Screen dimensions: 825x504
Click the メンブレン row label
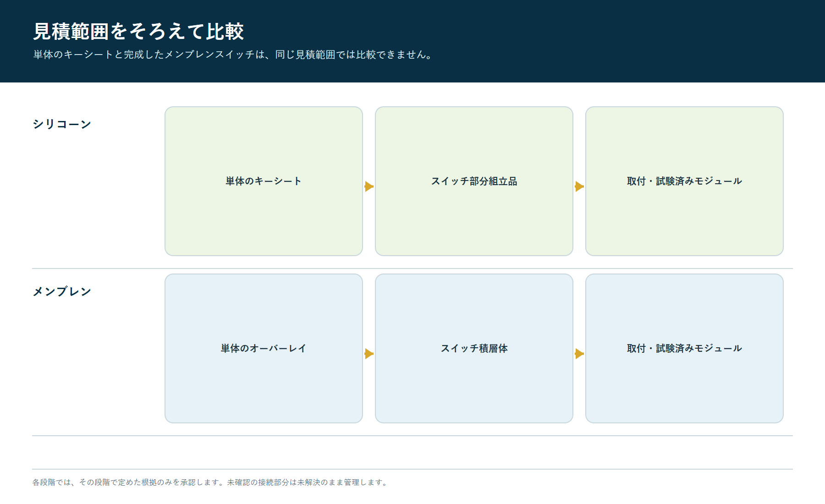(62, 291)
